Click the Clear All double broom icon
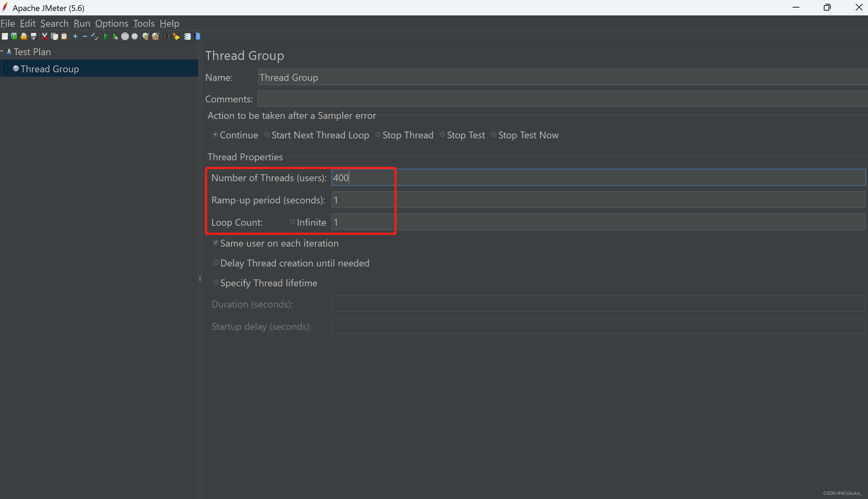 pyautogui.click(x=156, y=36)
